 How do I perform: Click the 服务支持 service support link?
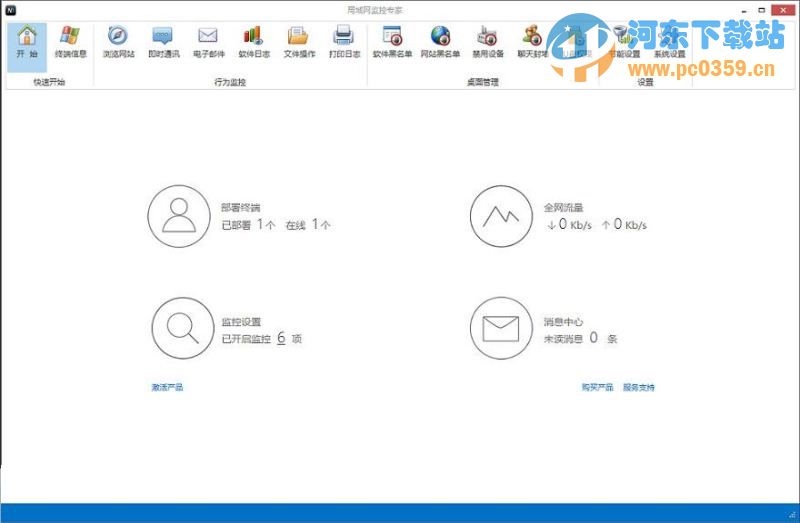639,387
